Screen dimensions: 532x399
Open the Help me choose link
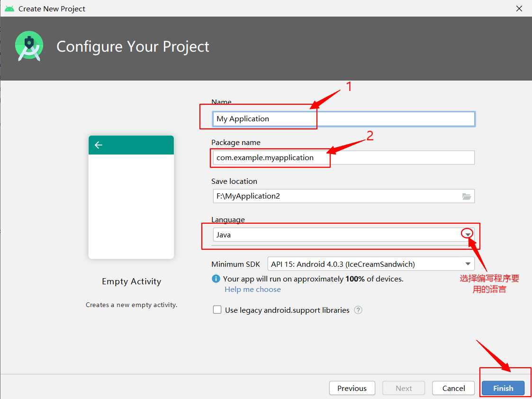click(x=253, y=290)
